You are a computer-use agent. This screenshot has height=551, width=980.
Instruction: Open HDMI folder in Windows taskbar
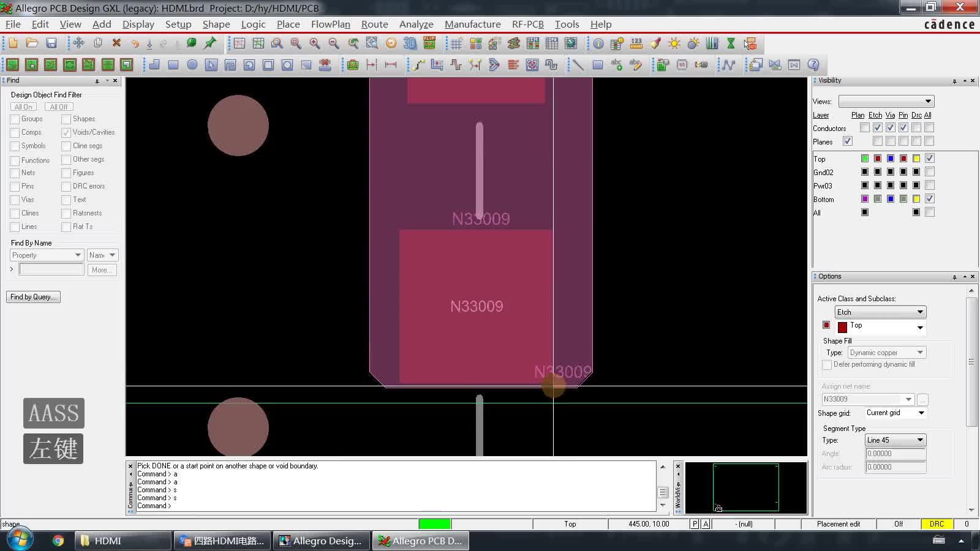point(123,541)
